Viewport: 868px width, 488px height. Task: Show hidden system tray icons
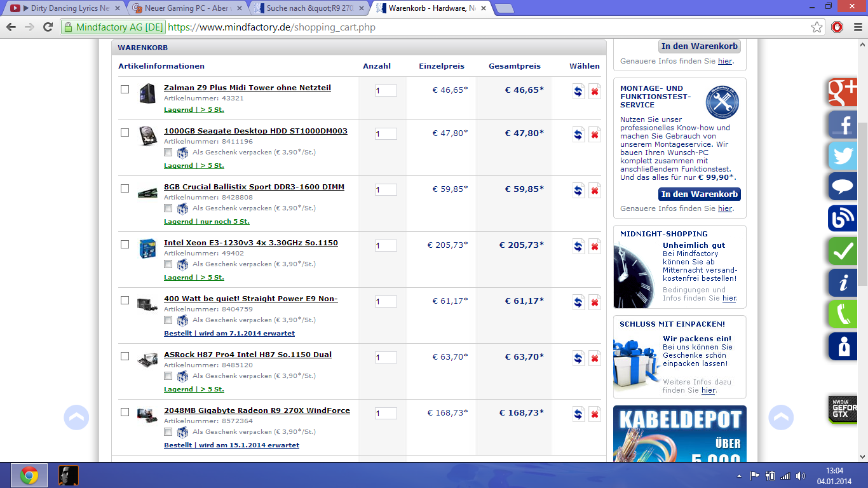click(x=739, y=476)
